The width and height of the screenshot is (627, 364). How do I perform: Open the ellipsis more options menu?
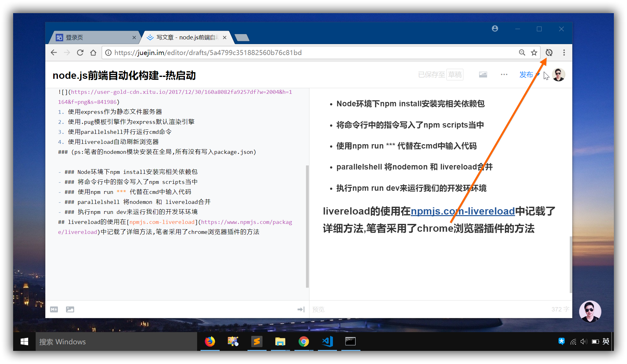[x=504, y=75]
